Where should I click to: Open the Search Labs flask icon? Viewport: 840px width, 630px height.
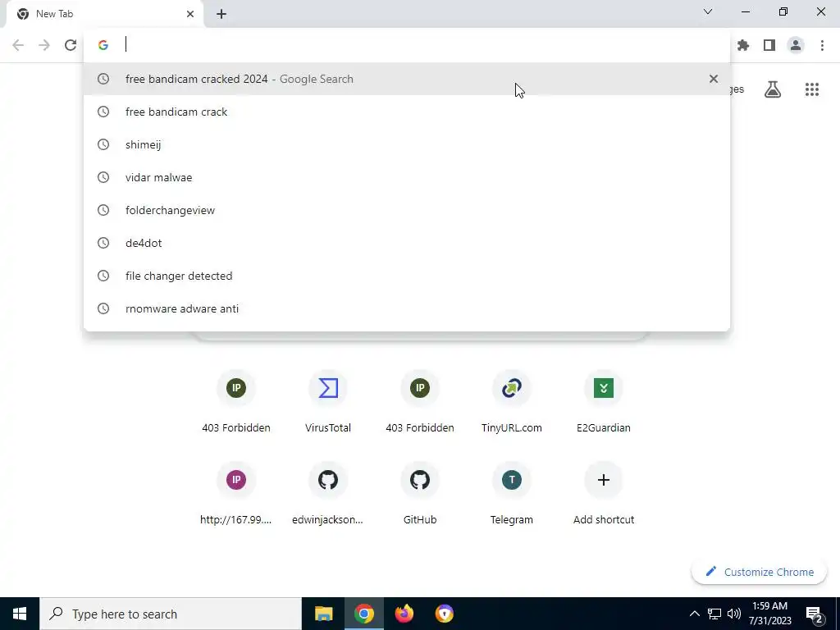pos(773,89)
